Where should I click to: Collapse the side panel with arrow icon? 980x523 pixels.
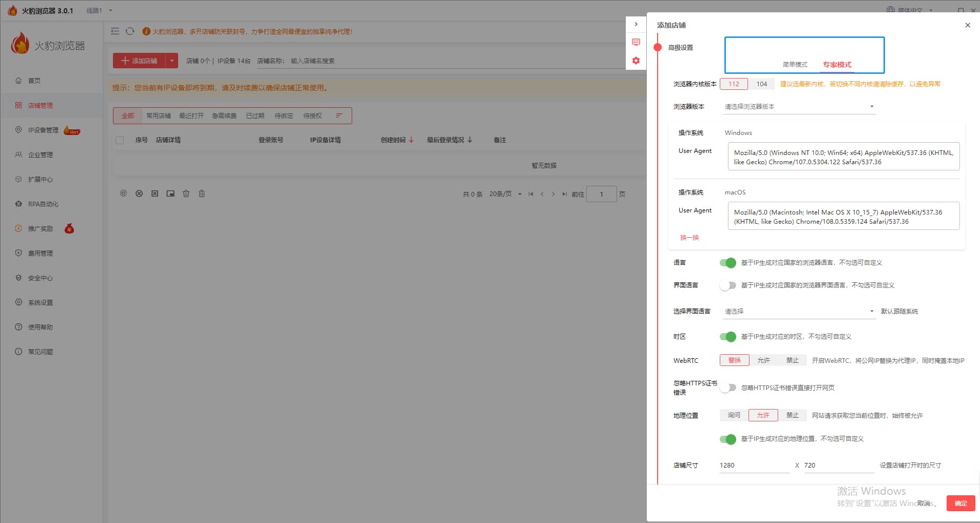[x=636, y=24]
